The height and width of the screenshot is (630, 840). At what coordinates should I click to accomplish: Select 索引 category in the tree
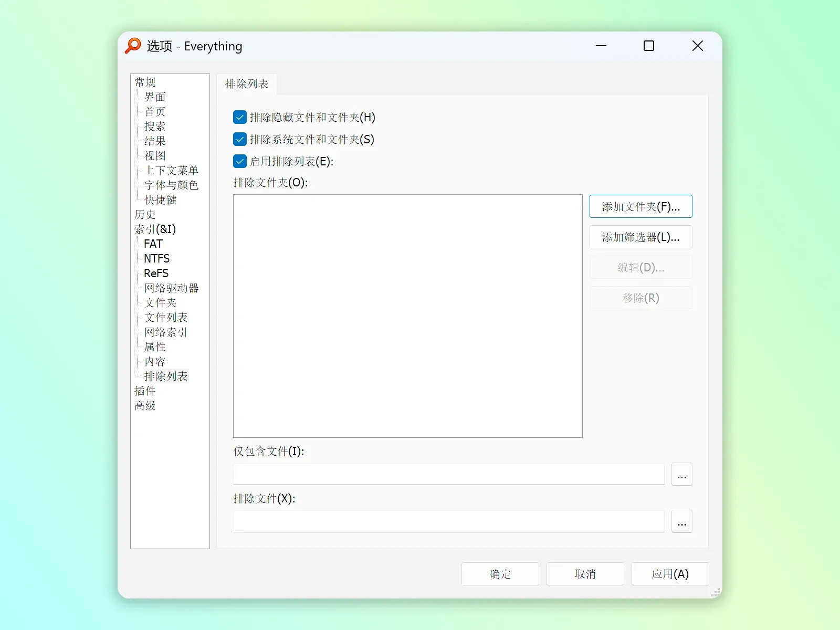[x=155, y=229]
